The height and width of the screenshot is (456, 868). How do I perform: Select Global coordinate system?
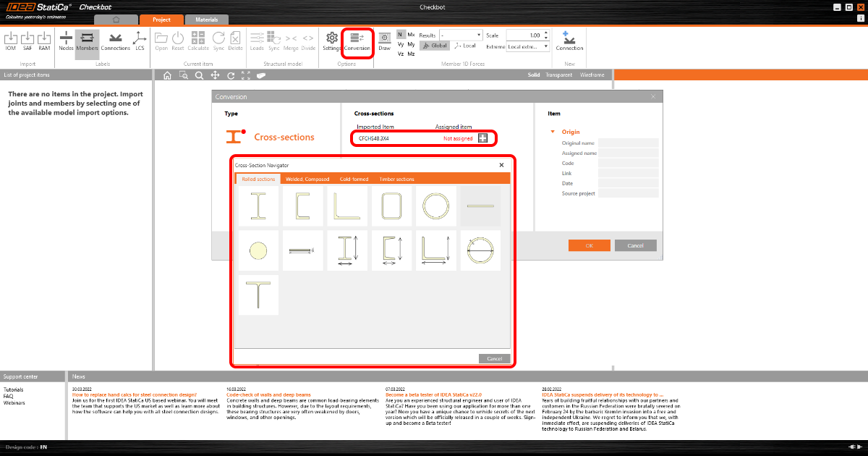coord(435,45)
